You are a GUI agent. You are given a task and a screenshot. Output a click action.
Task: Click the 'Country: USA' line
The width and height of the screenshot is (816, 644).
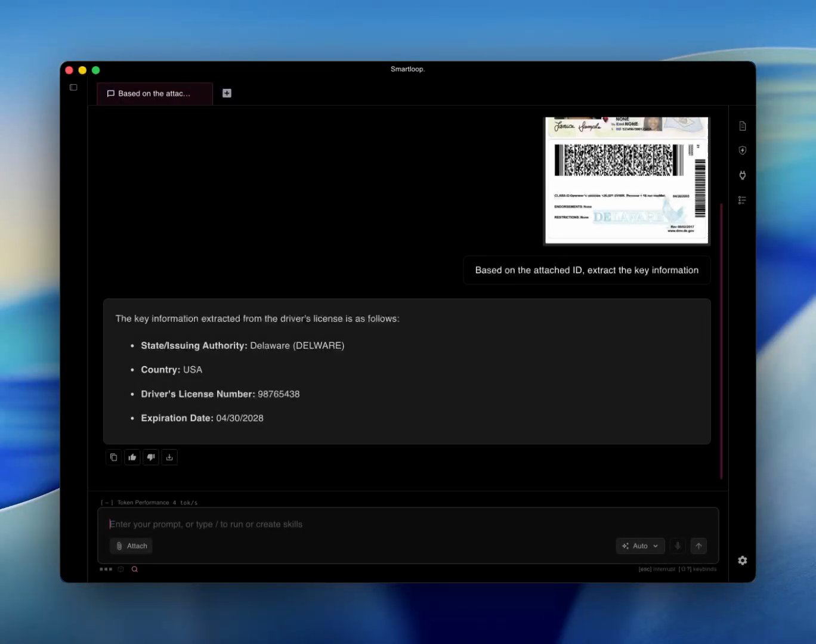pos(171,370)
